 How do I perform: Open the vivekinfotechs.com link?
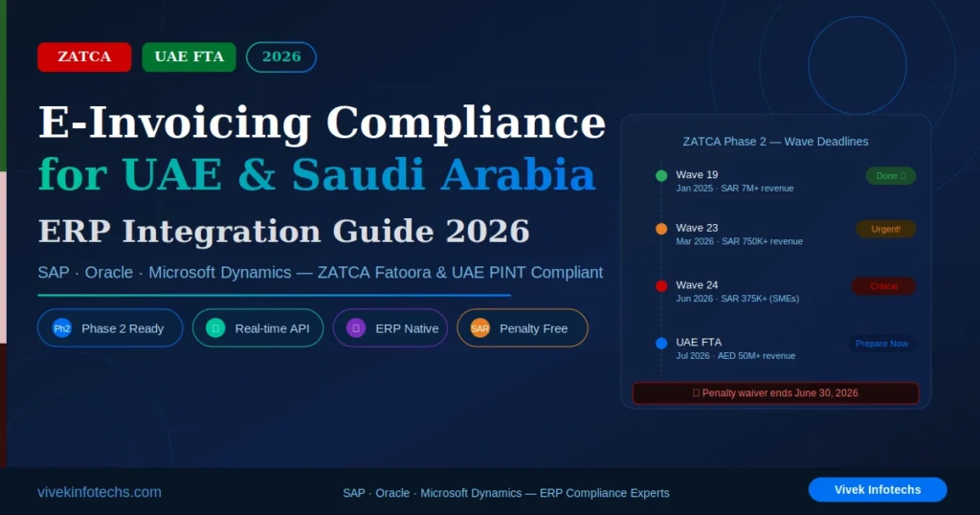click(x=100, y=492)
